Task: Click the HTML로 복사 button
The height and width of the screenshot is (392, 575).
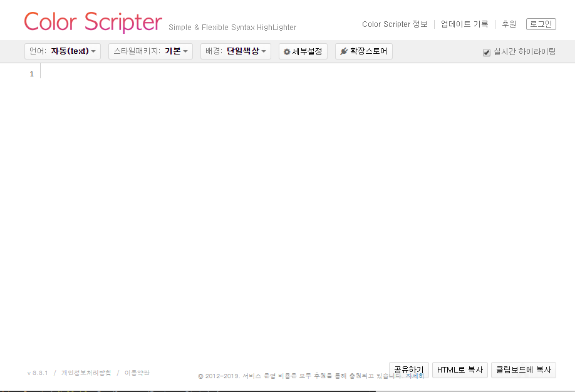Action: tap(460, 370)
